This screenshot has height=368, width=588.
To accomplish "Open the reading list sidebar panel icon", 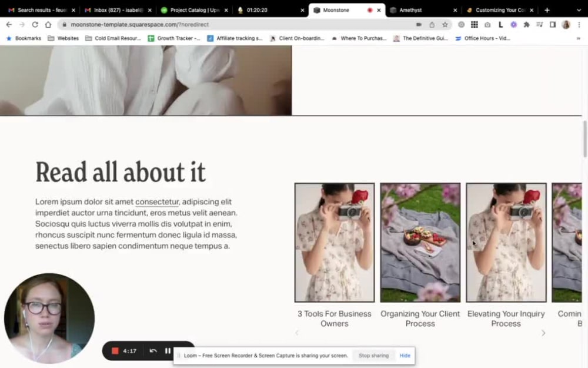I will coord(553,25).
